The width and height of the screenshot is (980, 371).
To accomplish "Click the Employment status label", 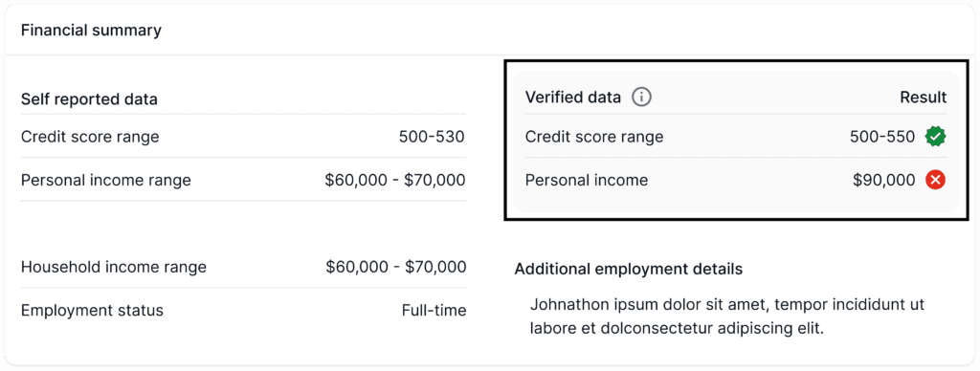I will [93, 311].
